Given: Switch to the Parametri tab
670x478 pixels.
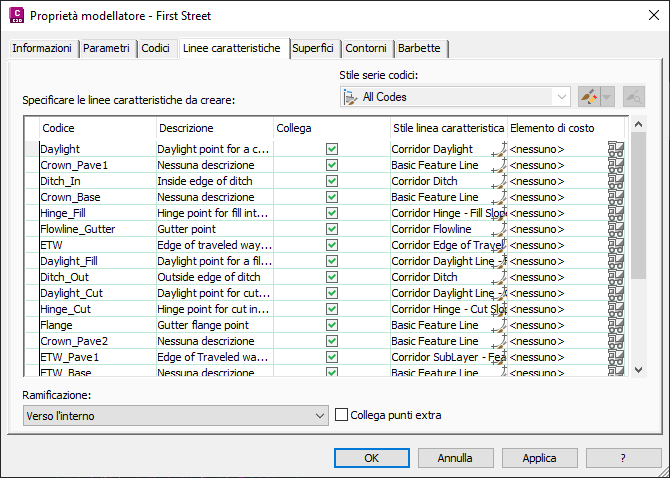Looking at the screenshot, I should (106, 48).
